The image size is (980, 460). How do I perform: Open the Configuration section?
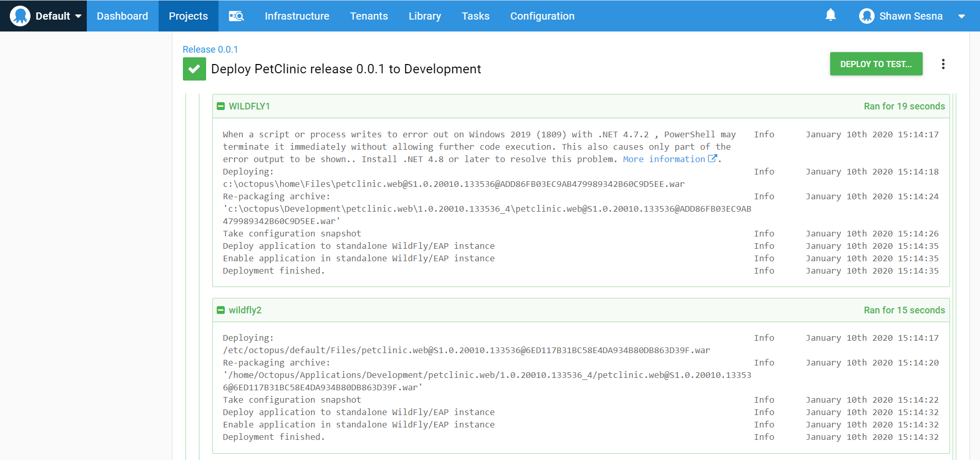tap(542, 16)
